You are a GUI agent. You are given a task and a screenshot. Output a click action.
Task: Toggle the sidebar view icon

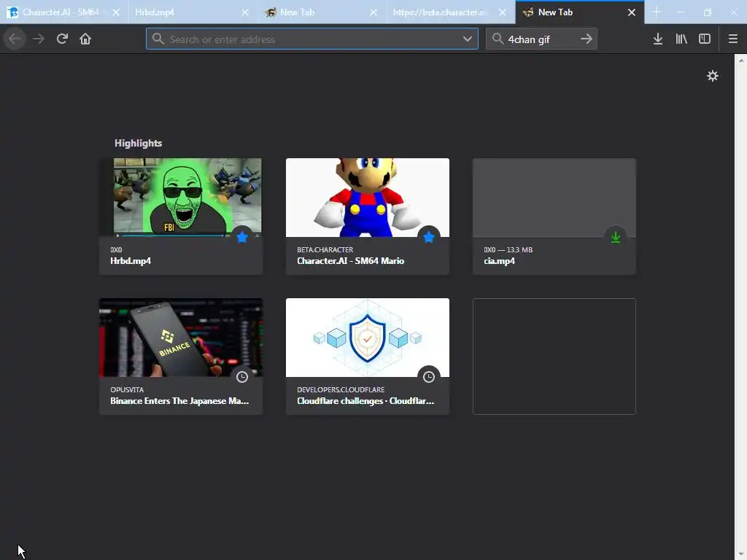(x=705, y=39)
